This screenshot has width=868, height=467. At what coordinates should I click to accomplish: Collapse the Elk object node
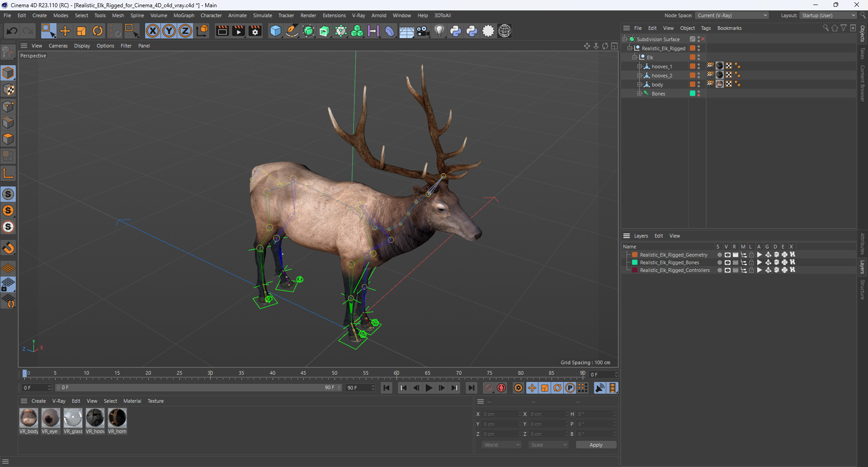pos(635,57)
